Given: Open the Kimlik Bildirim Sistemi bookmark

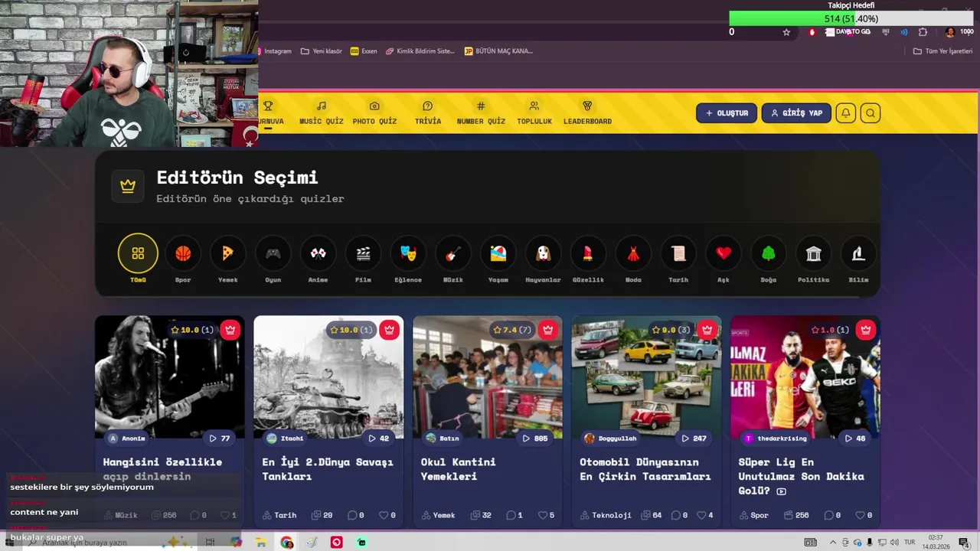Looking at the screenshot, I should tap(420, 51).
